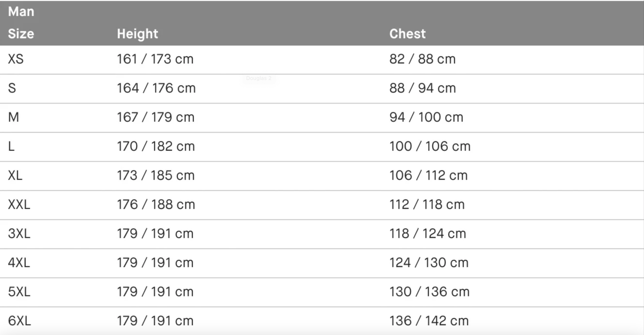The height and width of the screenshot is (335, 644).
Task: Select the XXL size row label
Action: pos(19,204)
